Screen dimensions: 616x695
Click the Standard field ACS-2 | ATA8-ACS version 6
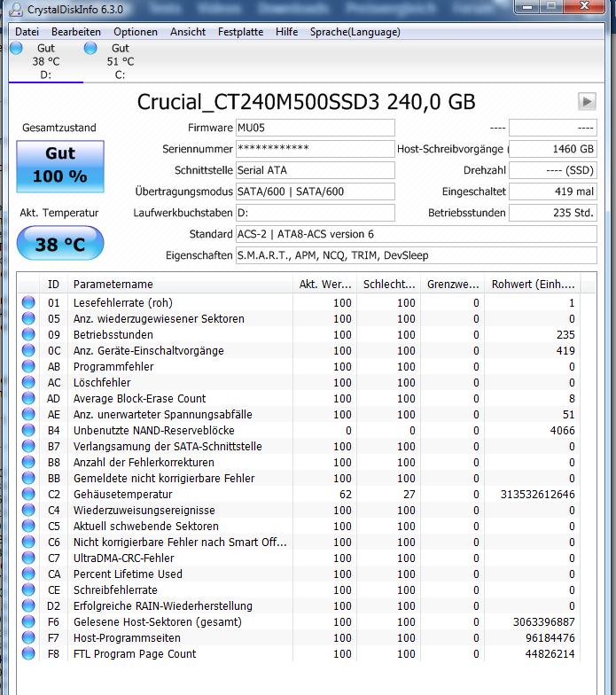417,234
